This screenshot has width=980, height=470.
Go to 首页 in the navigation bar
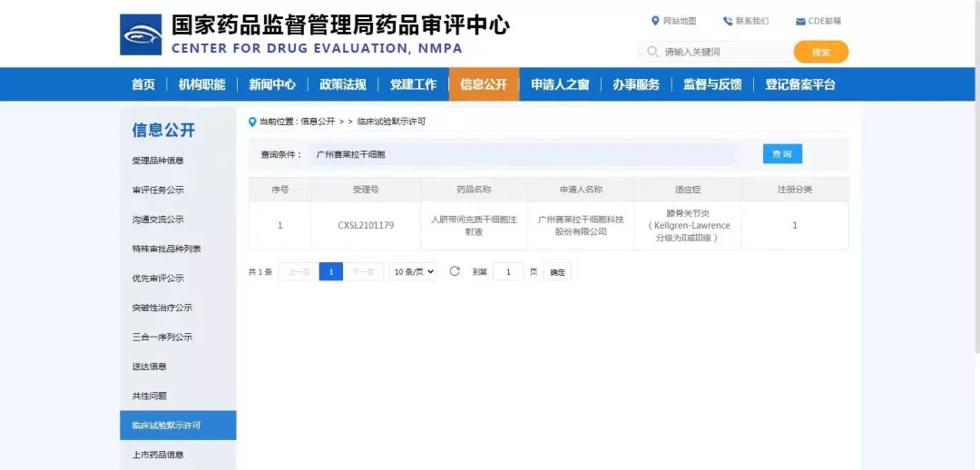pos(143,84)
